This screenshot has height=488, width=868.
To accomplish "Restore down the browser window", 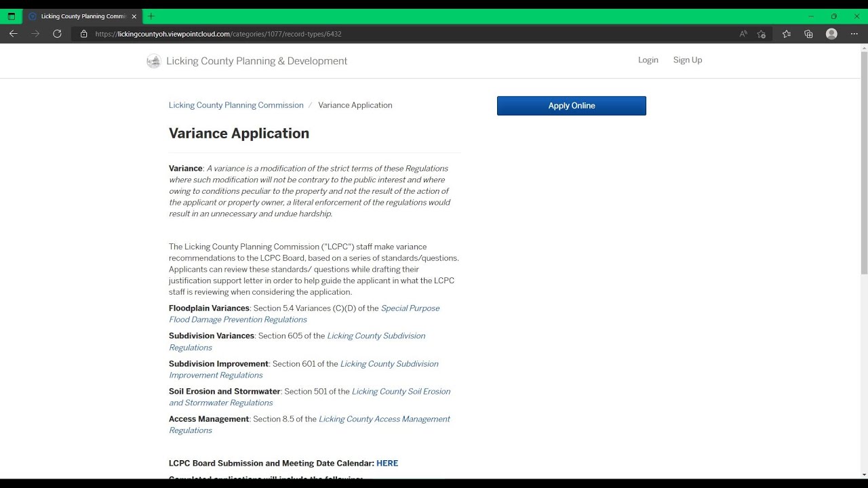I will click(833, 16).
